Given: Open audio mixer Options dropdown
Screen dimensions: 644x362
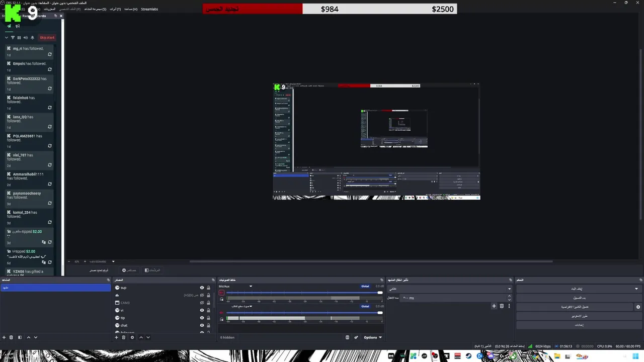Looking at the screenshot, I should [373, 337].
